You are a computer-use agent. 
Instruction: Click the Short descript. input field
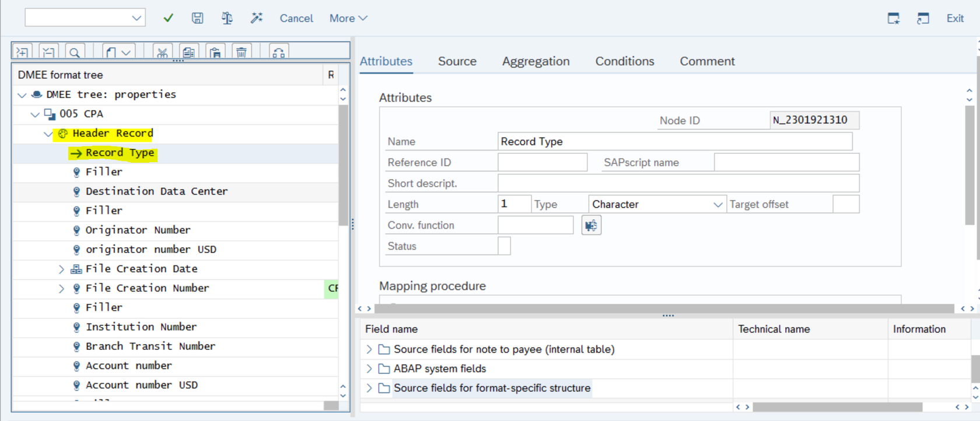(678, 183)
